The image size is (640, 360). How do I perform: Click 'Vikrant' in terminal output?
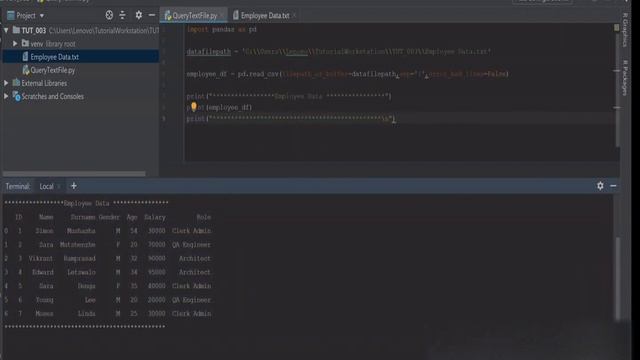click(40, 258)
